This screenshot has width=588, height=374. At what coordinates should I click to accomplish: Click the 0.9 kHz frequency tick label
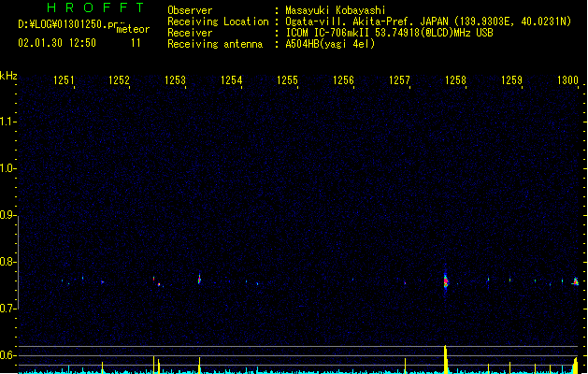pos(7,215)
